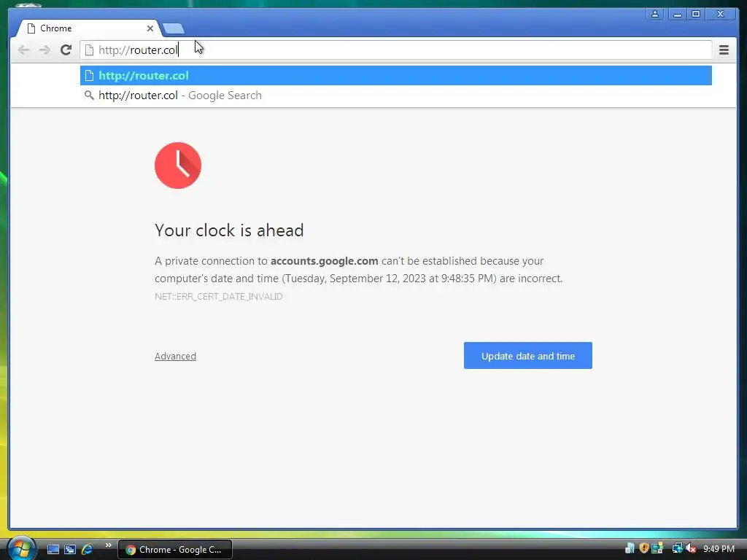Maximize the Chrome window
Screen dimensions: 747x560
[x=695, y=14]
